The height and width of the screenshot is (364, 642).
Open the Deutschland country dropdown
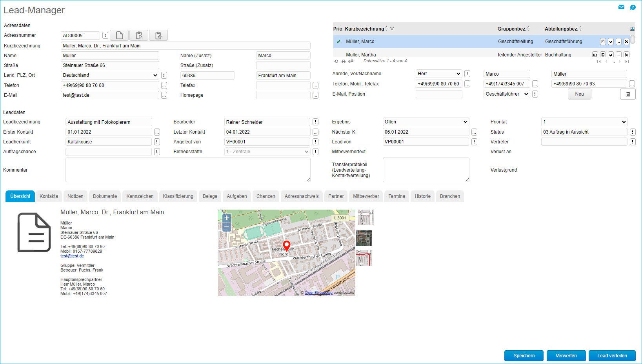point(110,75)
